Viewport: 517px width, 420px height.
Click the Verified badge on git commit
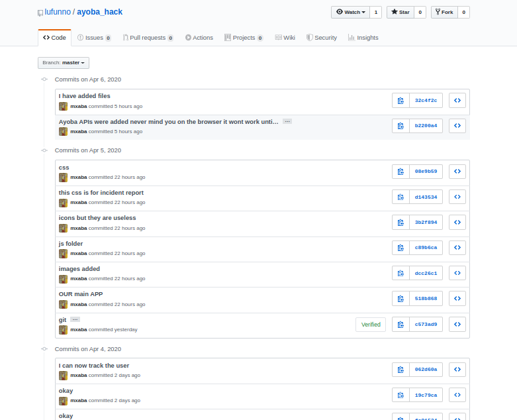click(371, 325)
